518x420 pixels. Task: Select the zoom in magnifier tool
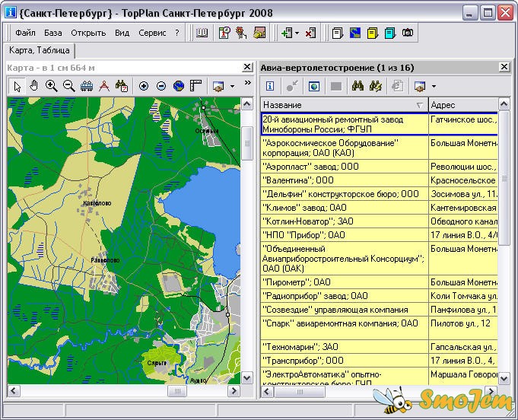[51, 86]
